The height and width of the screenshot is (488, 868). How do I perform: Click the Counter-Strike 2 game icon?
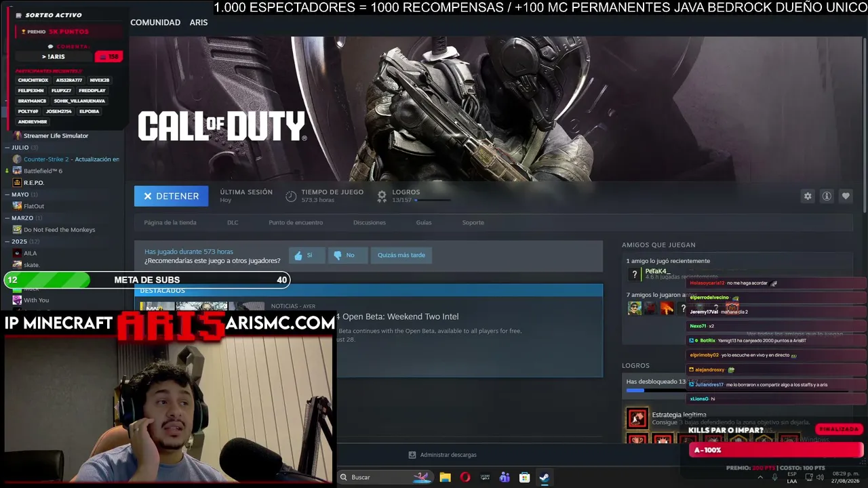coord(17,159)
